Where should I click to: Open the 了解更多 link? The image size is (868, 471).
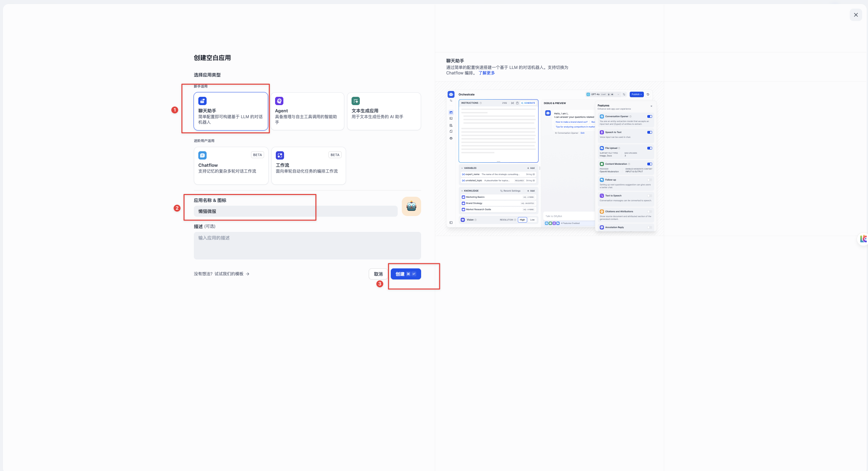tap(487, 73)
